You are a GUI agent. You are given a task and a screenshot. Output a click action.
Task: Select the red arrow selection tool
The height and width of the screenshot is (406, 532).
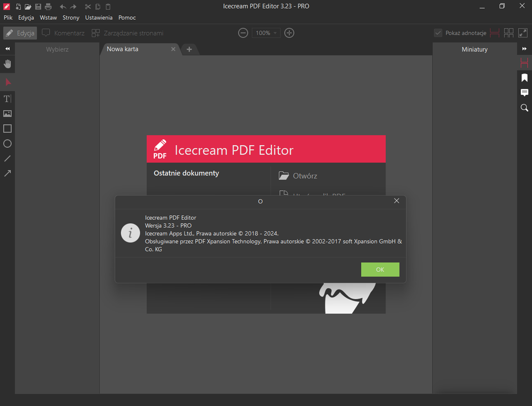coord(8,82)
